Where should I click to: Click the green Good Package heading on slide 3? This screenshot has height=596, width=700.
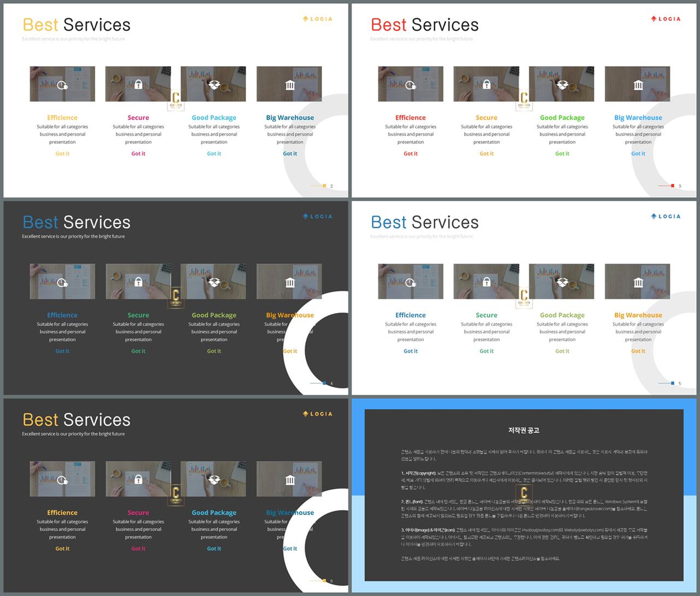[x=562, y=118]
